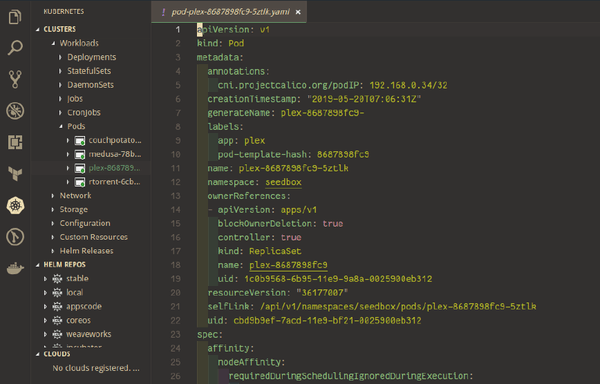Expand the CronJobs node arrow
The width and height of the screenshot is (600, 384).
[60, 112]
